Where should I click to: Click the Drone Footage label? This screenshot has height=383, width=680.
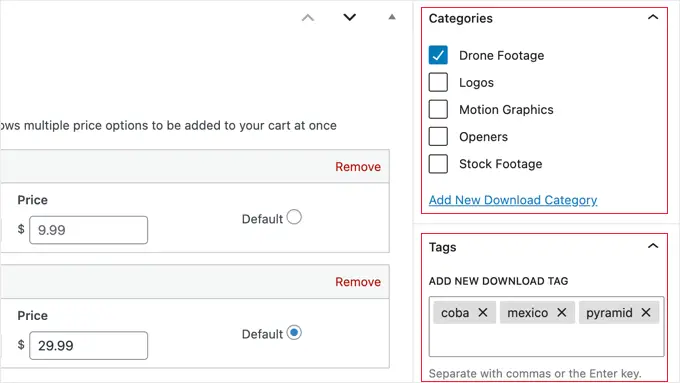(x=501, y=56)
